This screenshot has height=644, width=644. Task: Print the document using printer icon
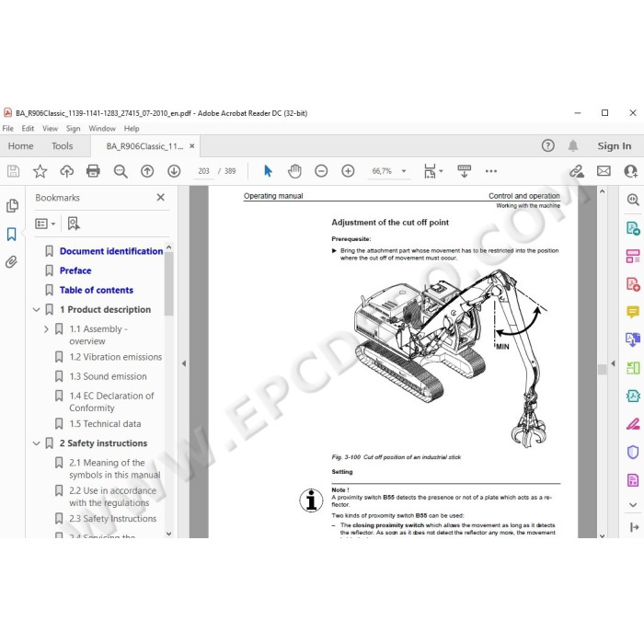[93, 171]
